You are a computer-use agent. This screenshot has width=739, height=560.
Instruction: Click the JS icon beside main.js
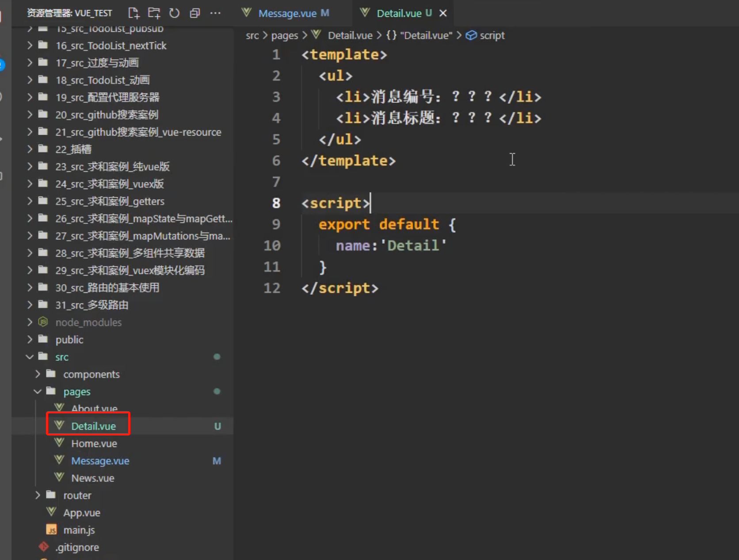click(x=51, y=530)
